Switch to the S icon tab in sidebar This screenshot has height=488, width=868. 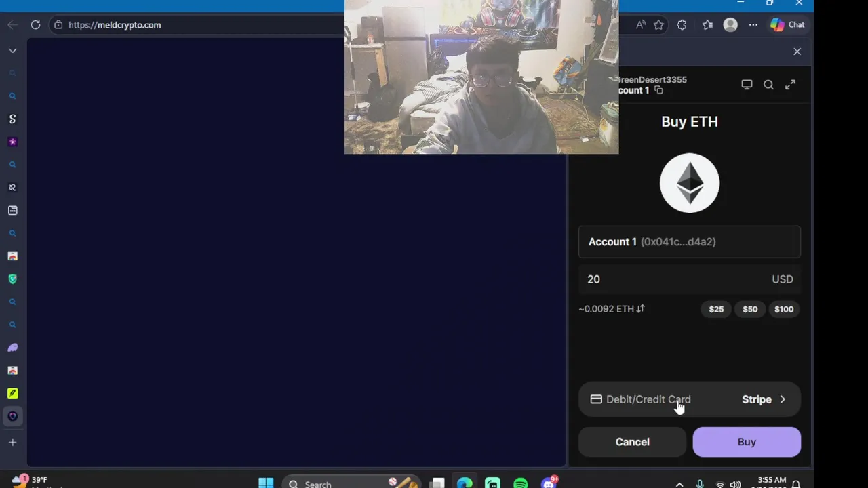tap(12, 119)
